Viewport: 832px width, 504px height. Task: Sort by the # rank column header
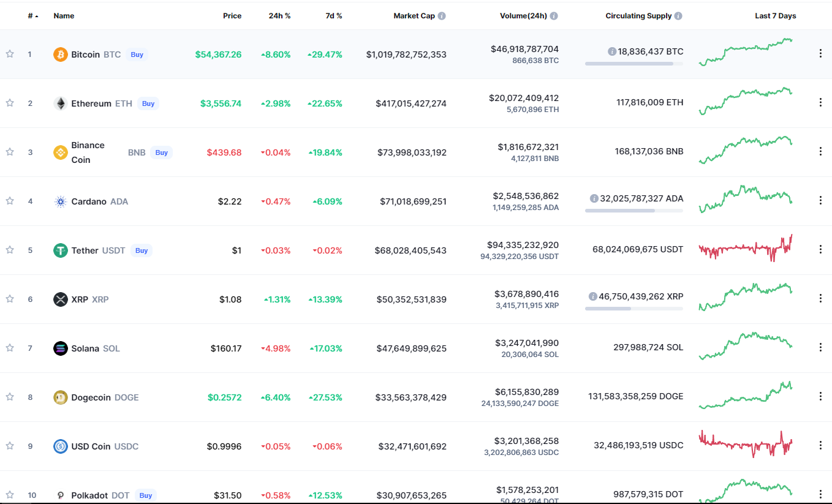coord(33,16)
